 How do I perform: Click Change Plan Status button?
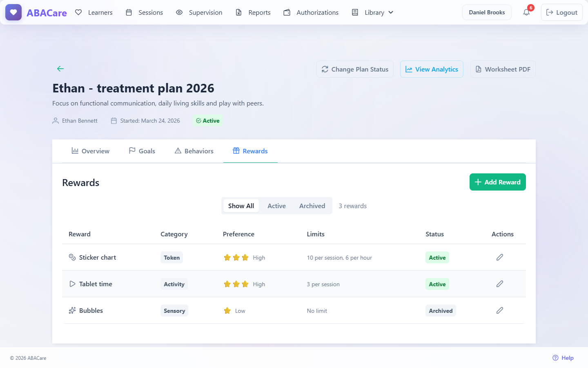pos(355,69)
